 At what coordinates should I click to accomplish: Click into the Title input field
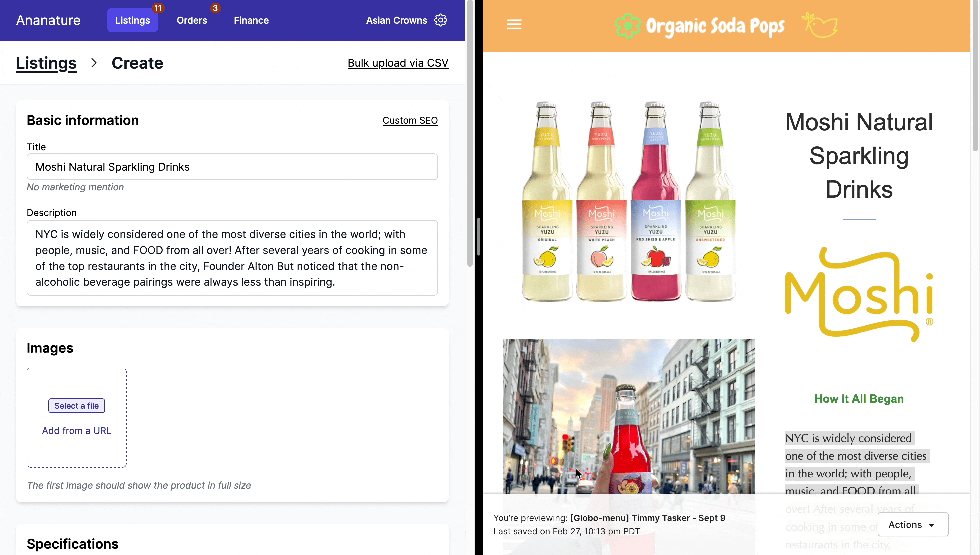232,167
